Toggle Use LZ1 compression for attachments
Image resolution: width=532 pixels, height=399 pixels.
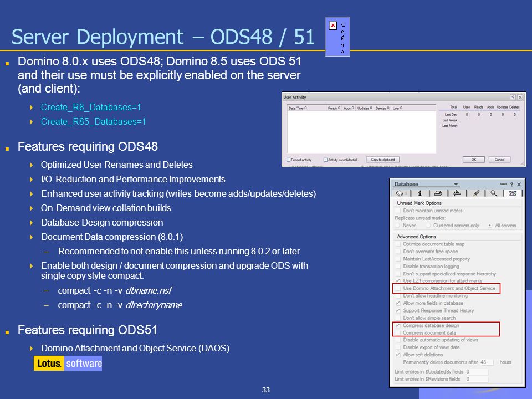tap(398, 281)
